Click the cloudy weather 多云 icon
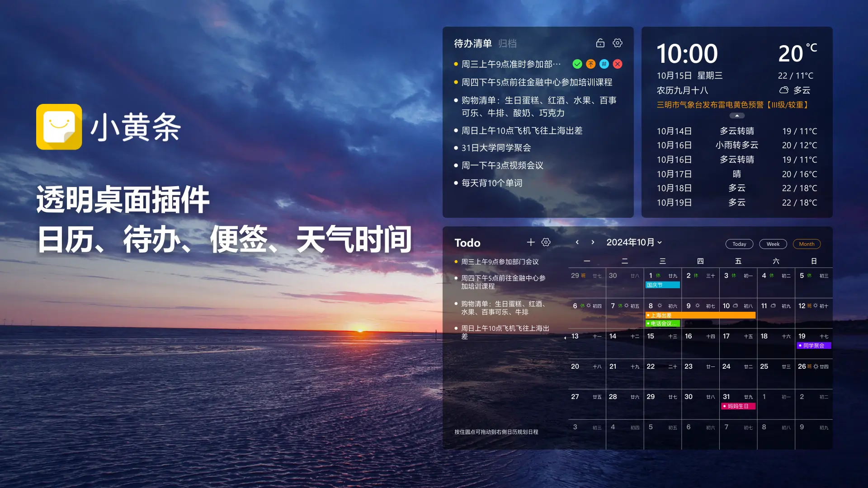 [784, 90]
